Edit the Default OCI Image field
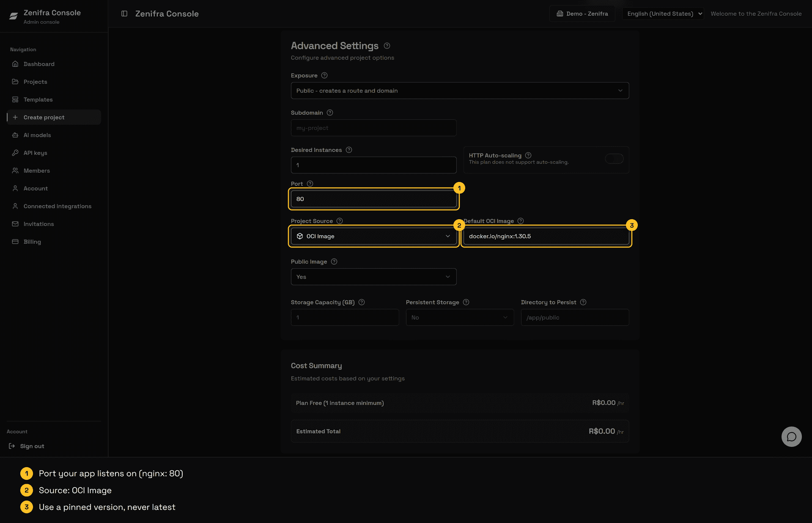Viewport: 812px width, 523px height. pyautogui.click(x=546, y=236)
